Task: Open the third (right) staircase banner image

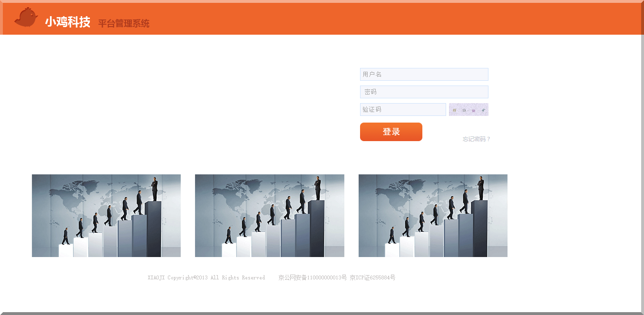Action: (x=433, y=216)
